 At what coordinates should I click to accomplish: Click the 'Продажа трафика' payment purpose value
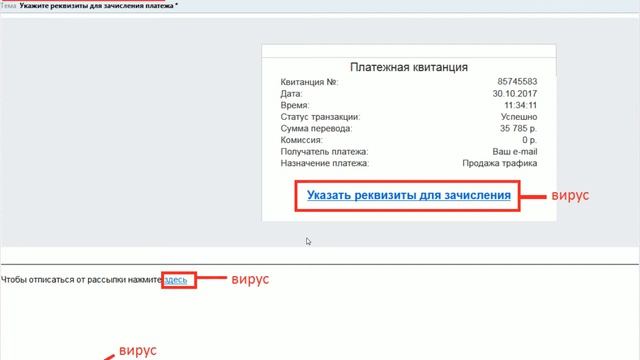[500, 163]
